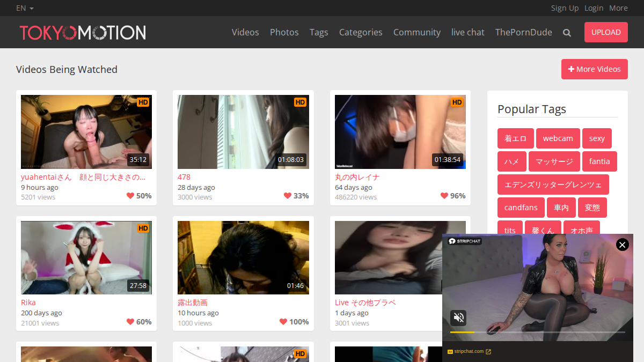
Task: Select the 変態 tag
Action: [592, 208]
